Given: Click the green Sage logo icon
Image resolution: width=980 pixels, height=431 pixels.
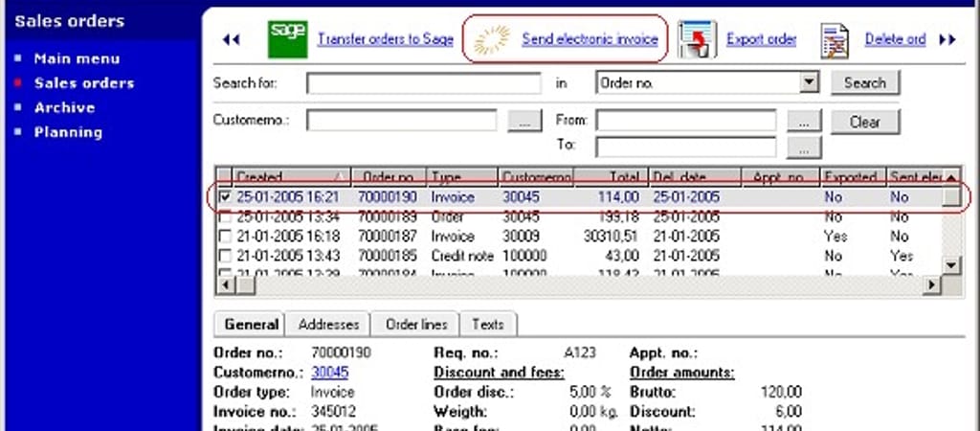Looking at the screenshot, I should [287, 39].
